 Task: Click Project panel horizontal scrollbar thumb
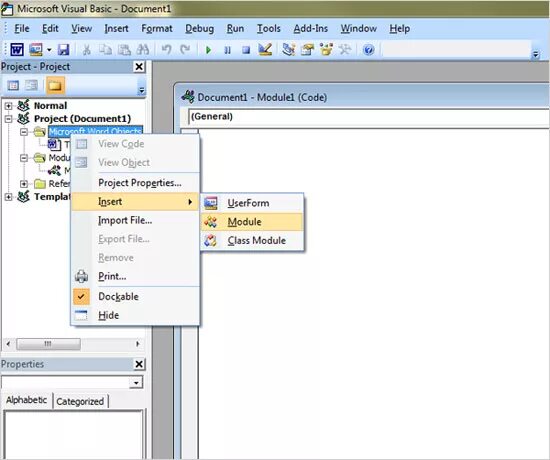pos(48,344)
